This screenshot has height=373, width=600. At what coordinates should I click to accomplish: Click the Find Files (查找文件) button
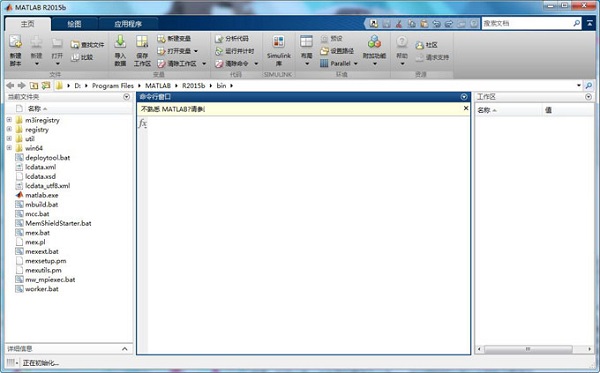pyautogui.click(x=88, y=45)
